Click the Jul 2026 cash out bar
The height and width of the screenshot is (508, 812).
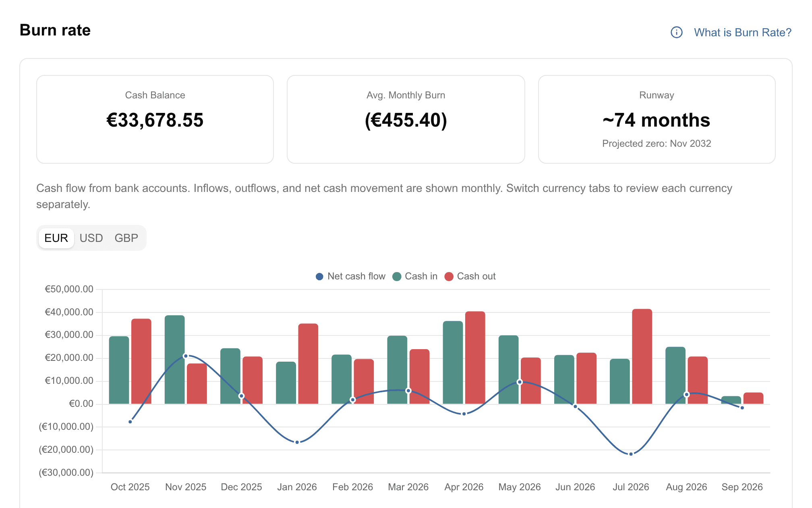[x=642, y=356]
